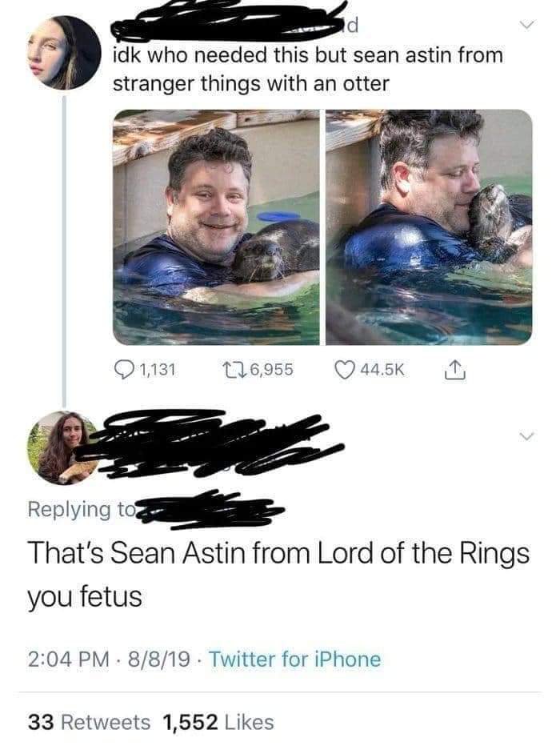This screenshot has width=560, height=750.
Task: Open the photo of man kissing otter
Action: pos(429,227)
